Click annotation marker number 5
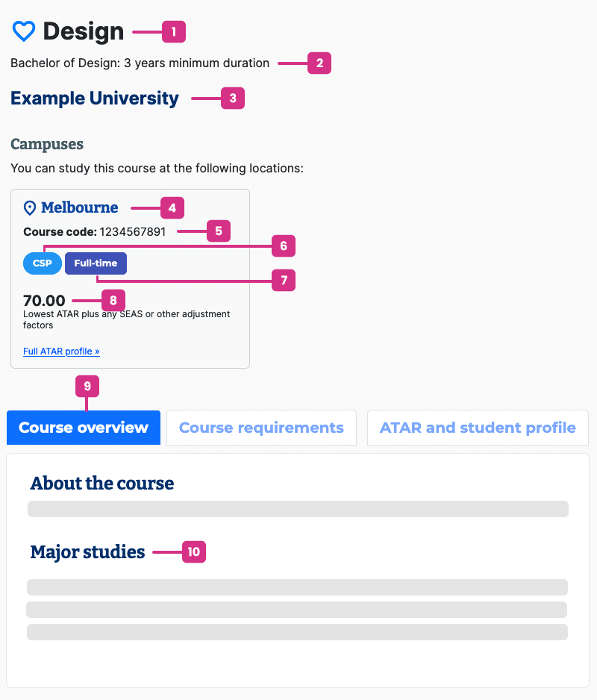This screenshot has width=597, height=700. click(217, 231)
